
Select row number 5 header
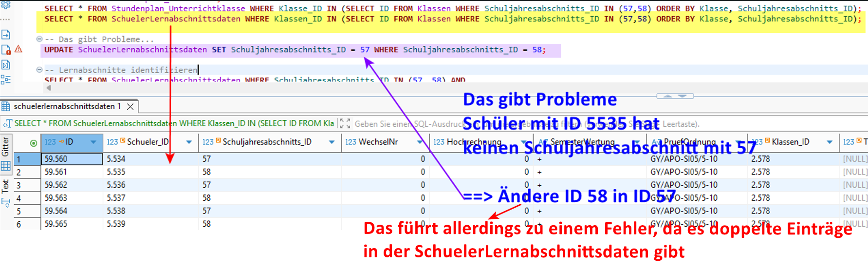point(27,211)
